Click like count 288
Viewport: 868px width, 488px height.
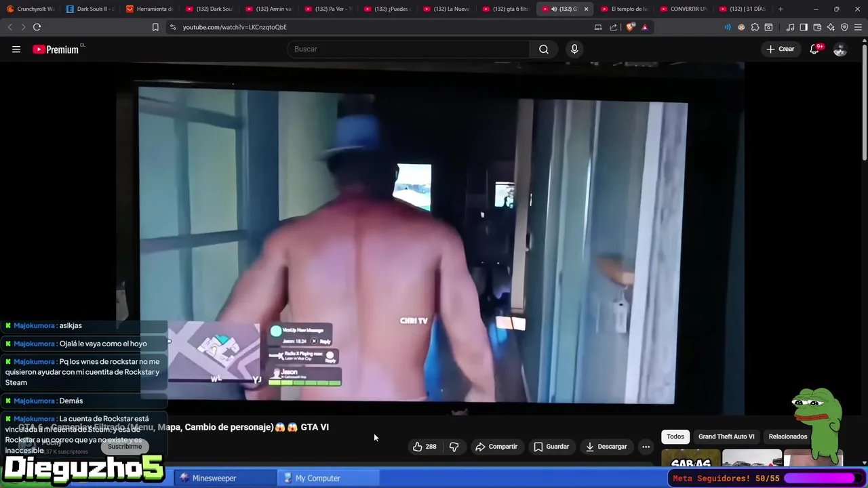431,447
